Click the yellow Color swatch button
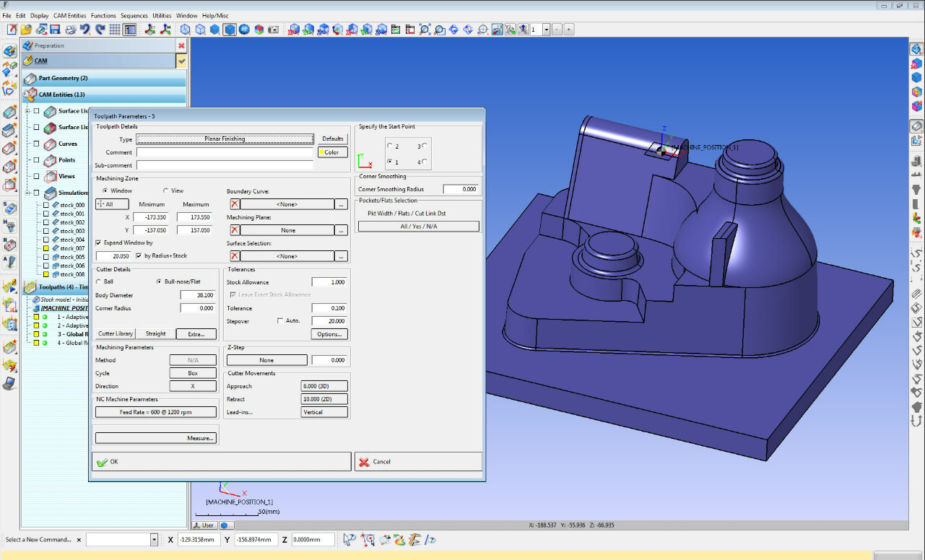The width and height of the screenshot is (925, 560). tap(332, 152)
